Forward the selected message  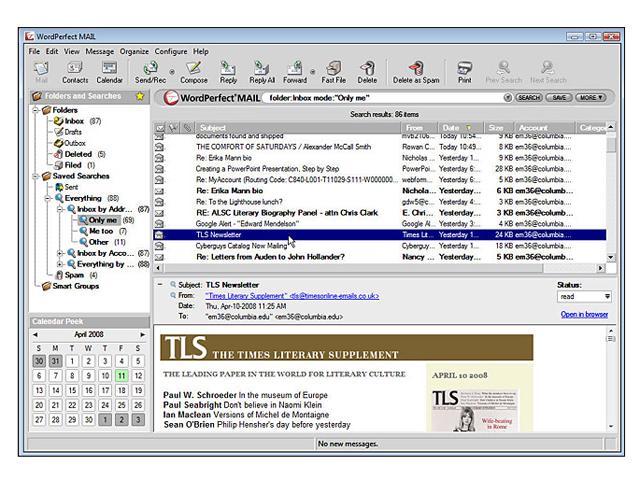click(x=295, y=72)
